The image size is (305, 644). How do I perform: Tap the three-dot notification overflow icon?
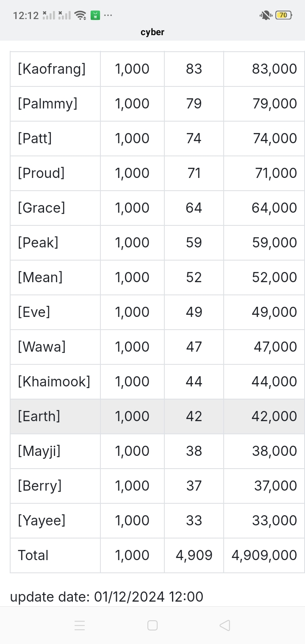[x=108, y=16]
